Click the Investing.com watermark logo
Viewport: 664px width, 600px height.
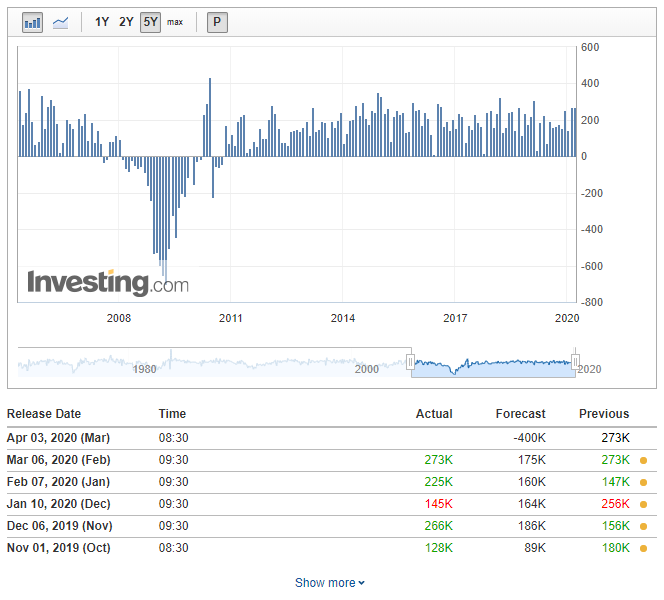108,282
